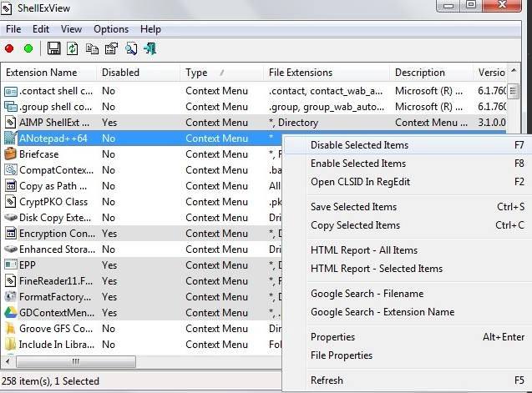Image resolution: width=532 pixels, height=393 pixels.
Task: Sort by the Version column header
Action: (x=490, y=73)
